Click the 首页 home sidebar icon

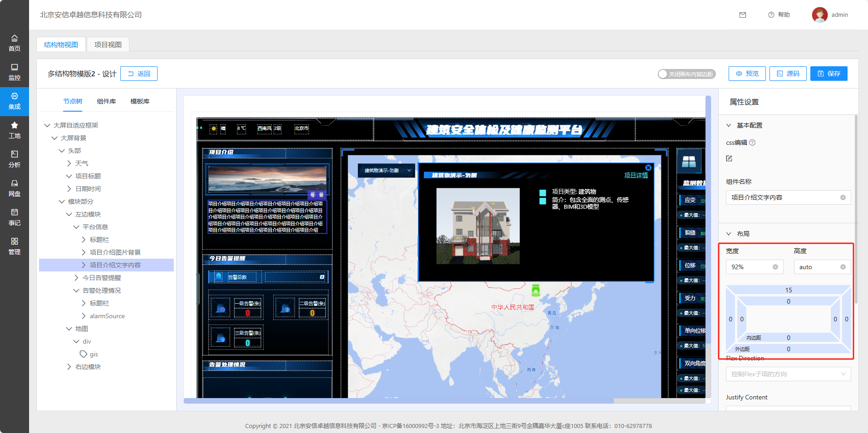(x=15, y=43)
